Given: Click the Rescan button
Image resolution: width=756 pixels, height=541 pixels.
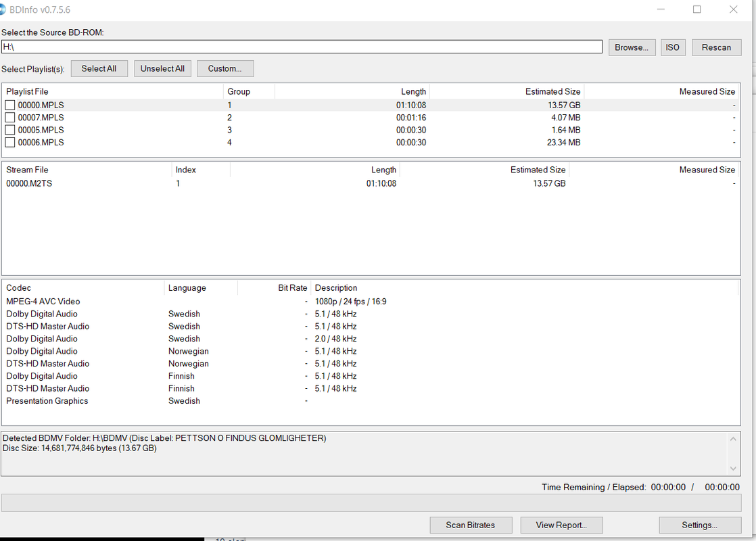Looking at the screenshot, I should coord(717,47).
